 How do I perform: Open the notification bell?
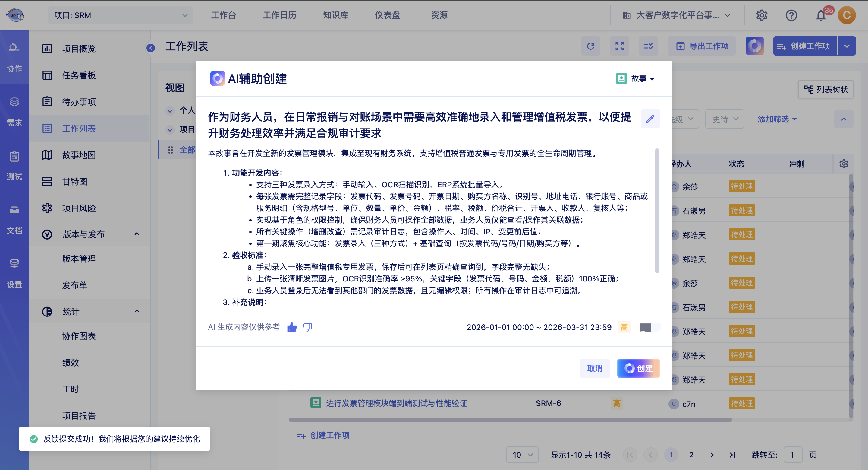(820, 15)
